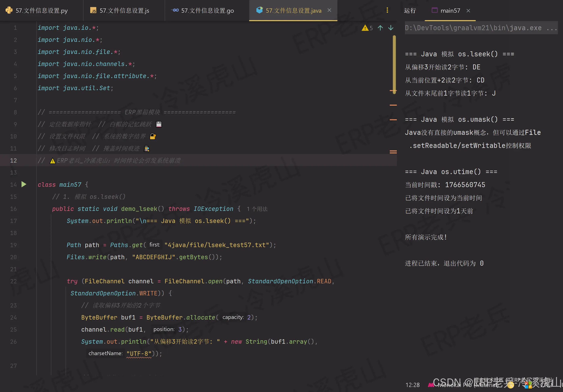
Task: Click console output '当前时间戳: 1766560745'
Action: [445, 185]
